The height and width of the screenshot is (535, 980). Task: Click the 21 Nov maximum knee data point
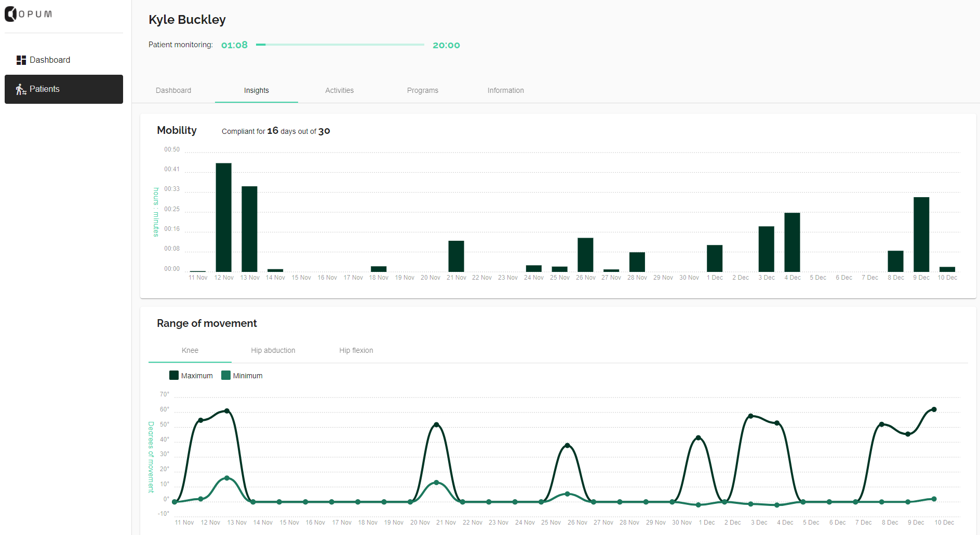tap(436, 424)
